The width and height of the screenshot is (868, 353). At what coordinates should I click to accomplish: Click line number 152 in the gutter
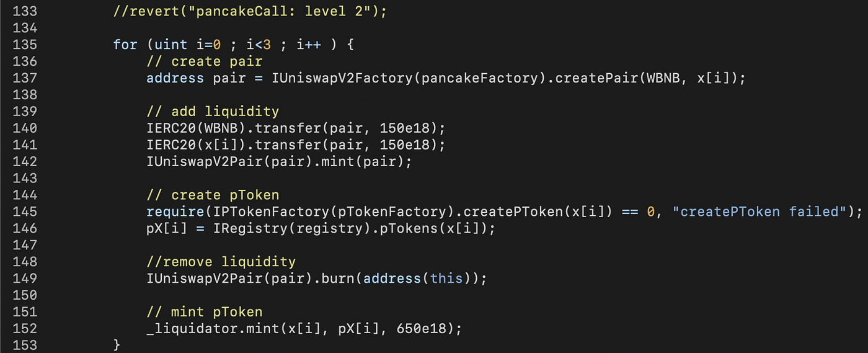[24, 329]
